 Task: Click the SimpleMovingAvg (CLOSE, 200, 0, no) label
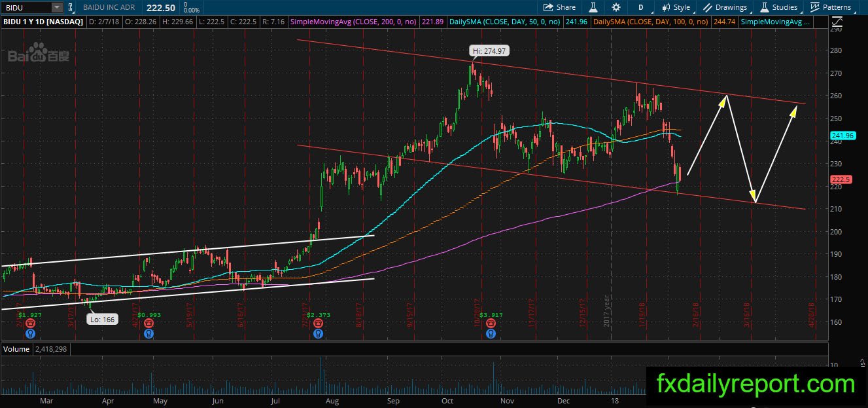click(354, 22)
